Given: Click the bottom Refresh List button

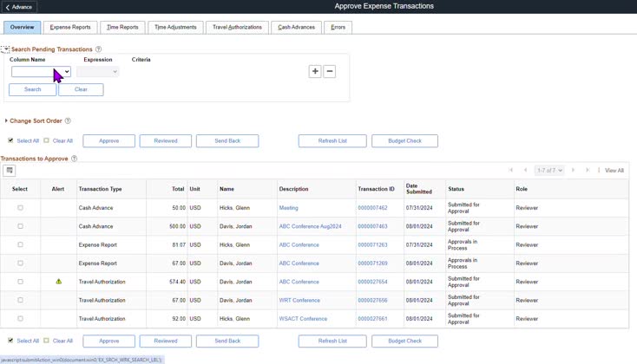Looking at the screenshot, I should click(332, 341).
